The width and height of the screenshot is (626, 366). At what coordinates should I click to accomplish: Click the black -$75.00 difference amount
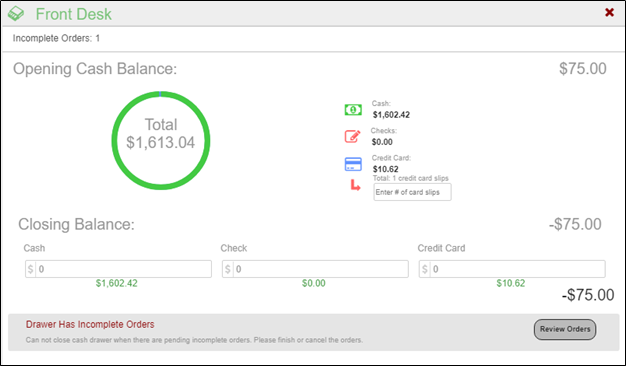(588, 295)
